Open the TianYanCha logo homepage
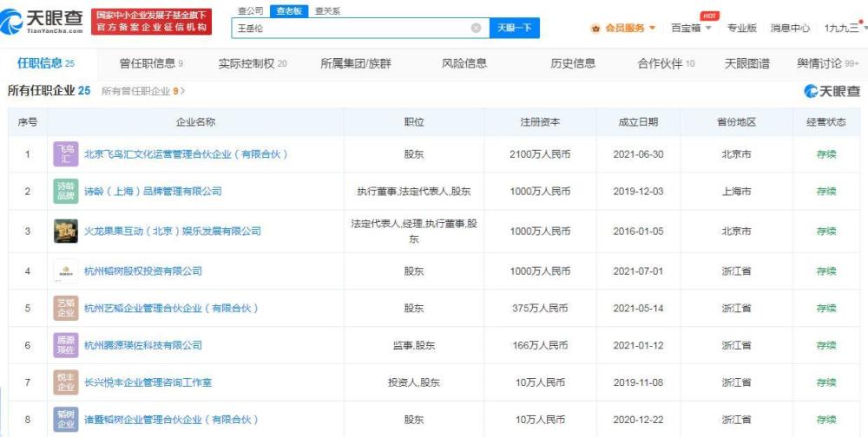 [x=42, y=22]
